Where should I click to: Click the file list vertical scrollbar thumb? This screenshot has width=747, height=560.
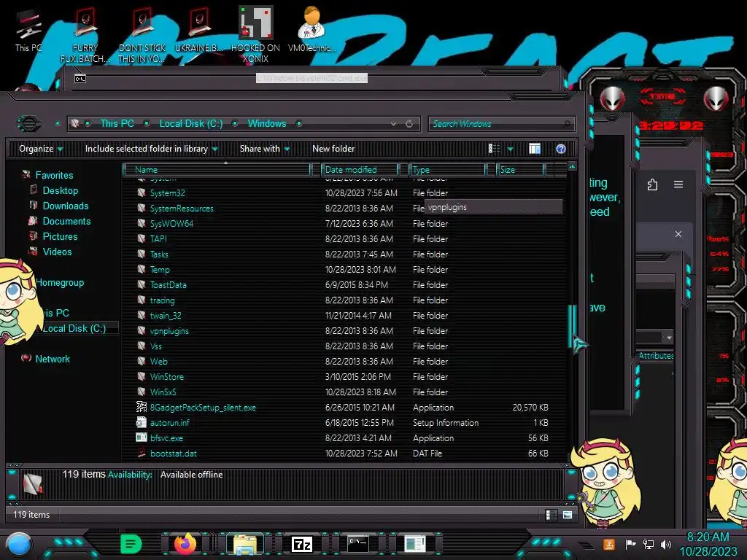pos(572,326)
